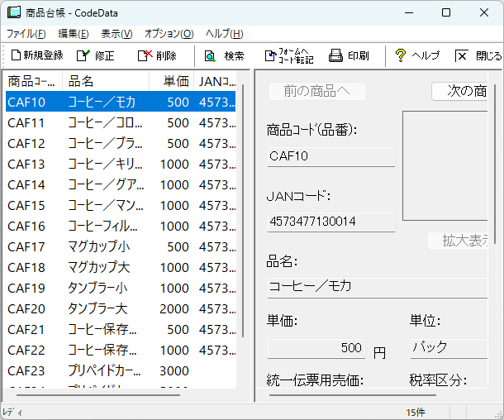Viewport: 504px width, 420px height.
Task: Open the オプション(O) menu
Action: pos(169,33)
